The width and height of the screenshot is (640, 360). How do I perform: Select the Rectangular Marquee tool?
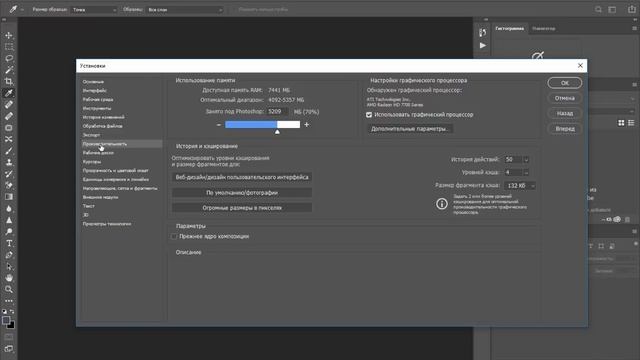(x=9, y=47)
